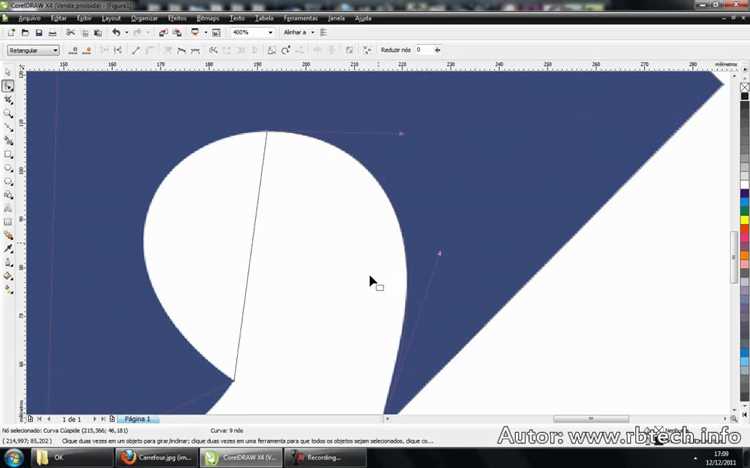Image resolution: width=750 pixels, height=468 pixels.
Task: Select the Fill bucket tool
Action: click(x=8, y=276)
